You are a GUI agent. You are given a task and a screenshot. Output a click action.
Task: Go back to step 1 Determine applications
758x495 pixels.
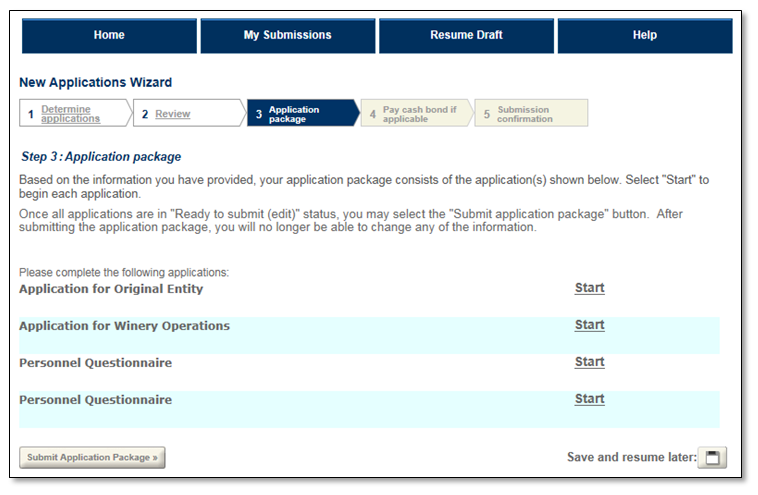pos(70,114)
